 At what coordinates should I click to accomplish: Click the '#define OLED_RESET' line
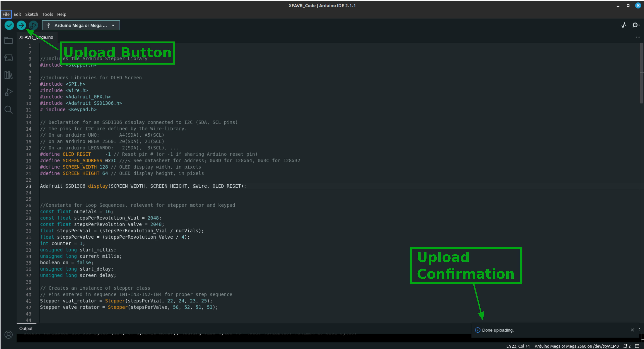149,154
